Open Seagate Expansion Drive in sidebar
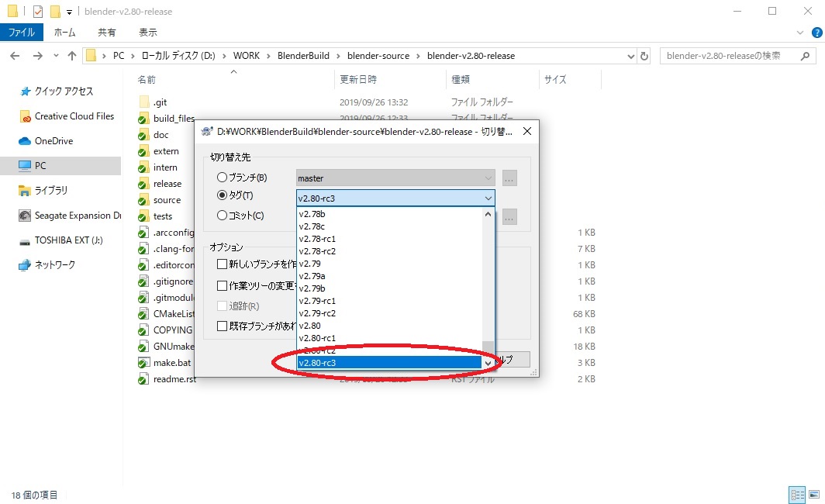 click(70, 216)
